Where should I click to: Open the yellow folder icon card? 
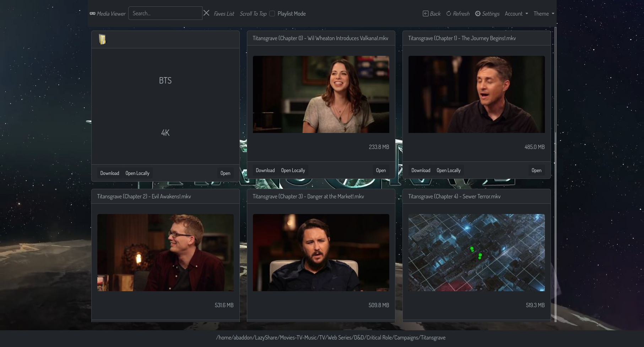click(x=102, y=39)
